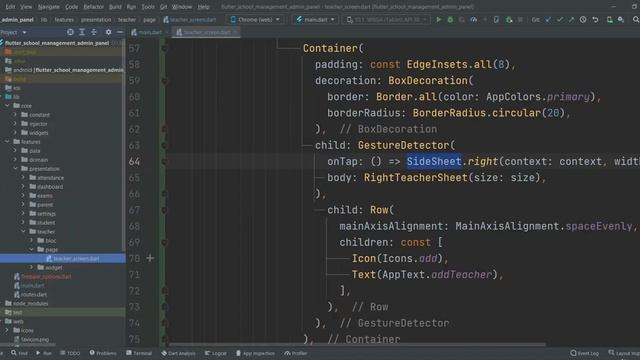640x360 pixels.
Task: Rollback changes with the undo arrow icon
Action: point(596,20)
